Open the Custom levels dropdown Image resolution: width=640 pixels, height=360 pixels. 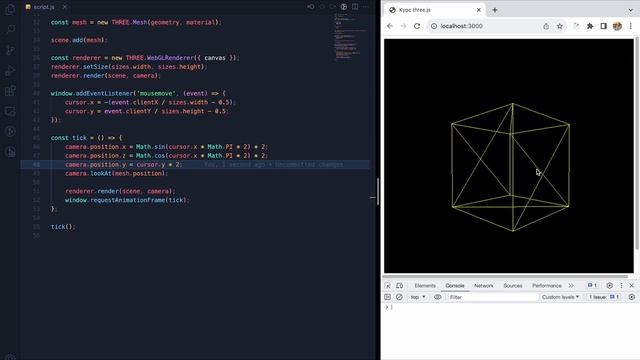(560, 297)
